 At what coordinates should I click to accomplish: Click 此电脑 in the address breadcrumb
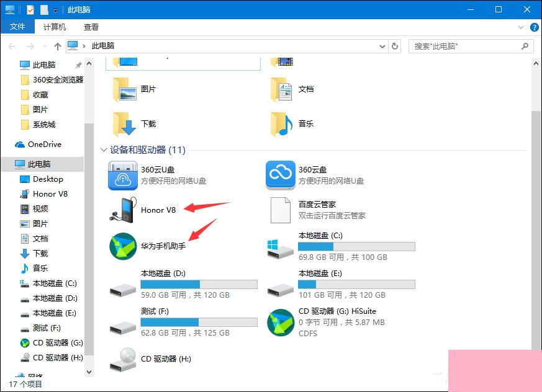(x=103, y=46)
